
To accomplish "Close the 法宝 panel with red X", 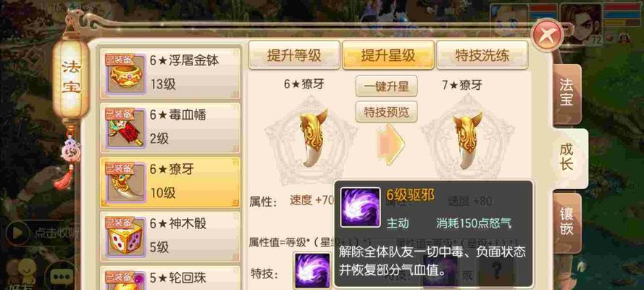I will click(x=547, y=35).
